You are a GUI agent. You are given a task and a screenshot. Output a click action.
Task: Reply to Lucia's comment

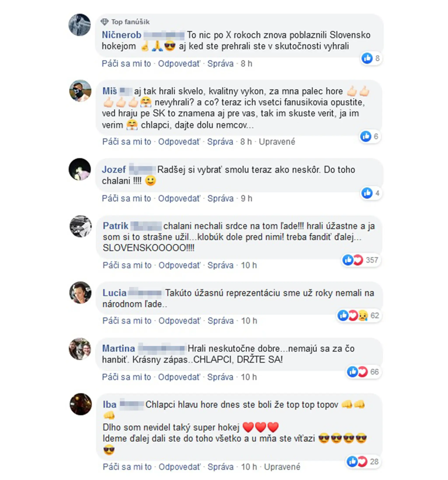point(179,321)
